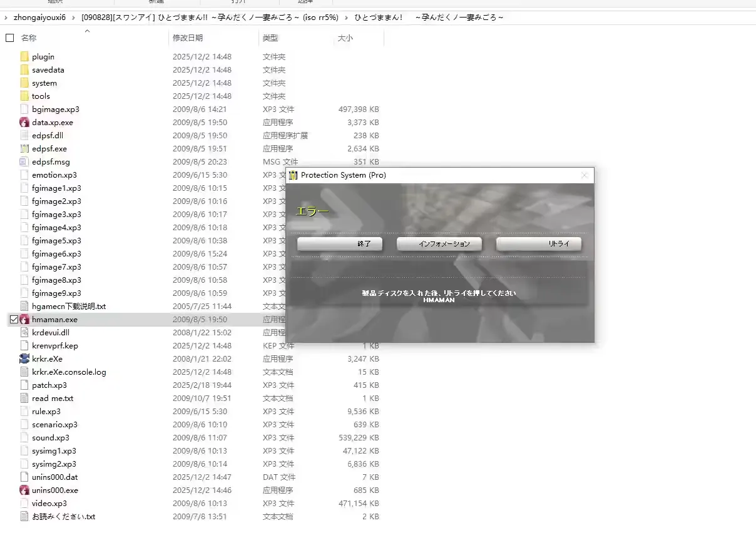Click the krkr.eXe.console.log file icon
Screen dimensions: 756x533
coord(24,372)
